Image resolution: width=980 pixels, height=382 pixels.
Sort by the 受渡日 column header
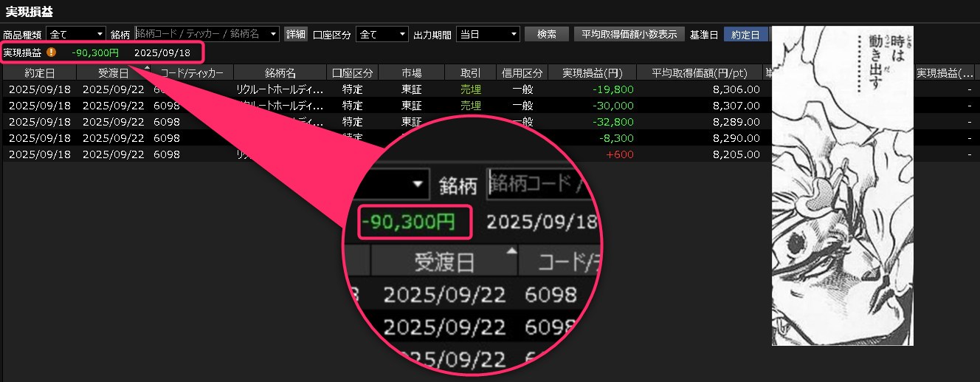click(x=114, y=72)
